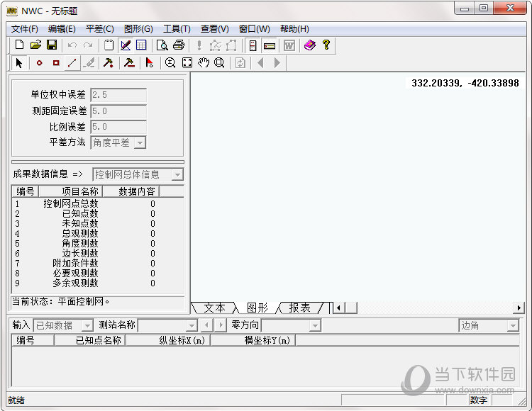Open the 工具(T) menu
The width and height of the screenshot is (532, 411).
[x=177, y=29]
